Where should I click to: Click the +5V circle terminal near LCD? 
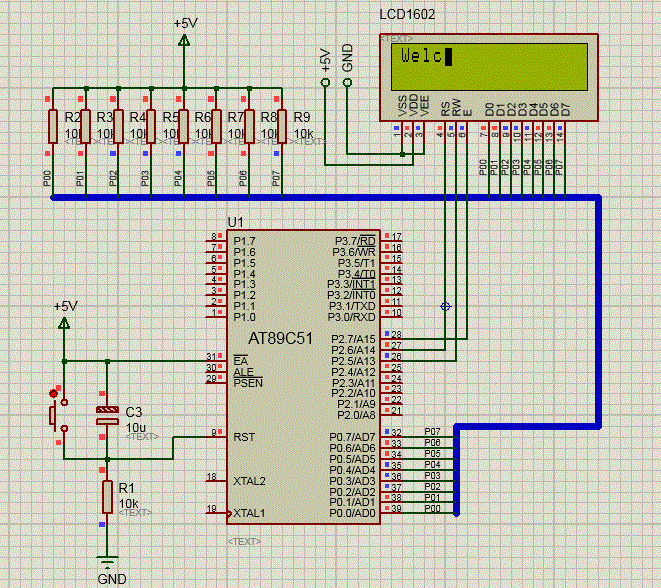click(x=325, y=82)
